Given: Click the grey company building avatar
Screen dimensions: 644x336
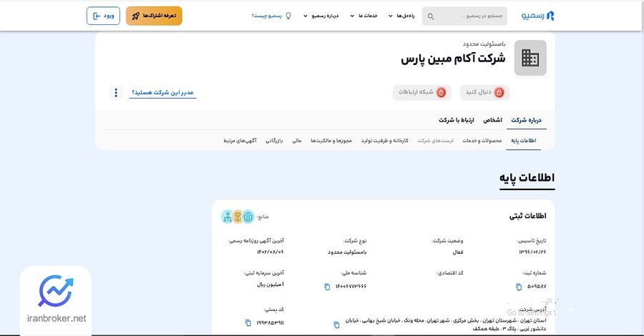Looking at the screenshot, I should [x=530, y=58].
